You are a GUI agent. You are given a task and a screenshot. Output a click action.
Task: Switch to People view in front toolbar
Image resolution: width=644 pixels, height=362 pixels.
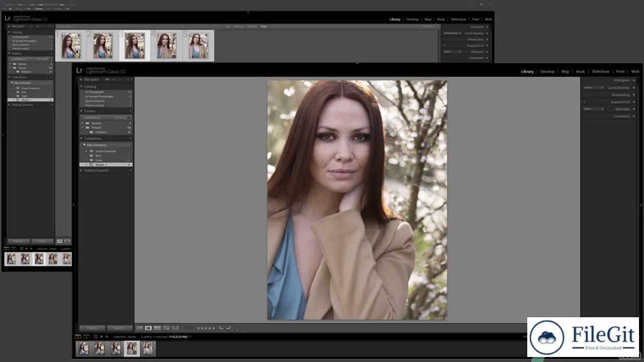point(175,328)
